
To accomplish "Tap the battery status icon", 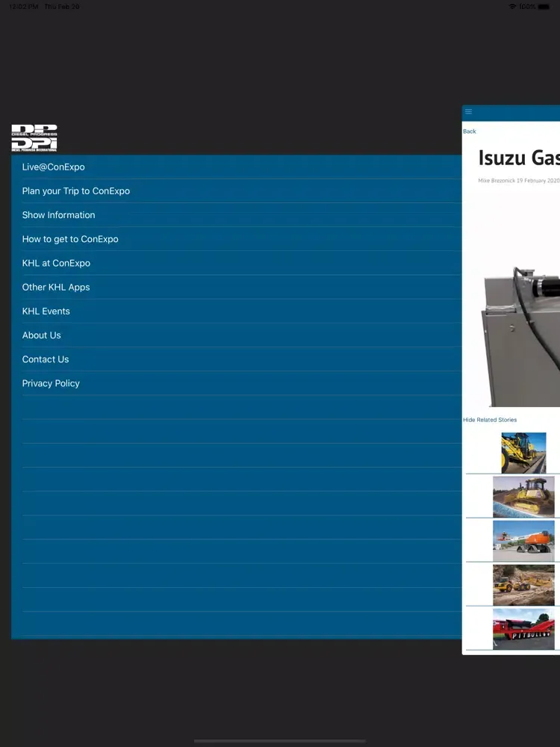I will coord(544,7).
